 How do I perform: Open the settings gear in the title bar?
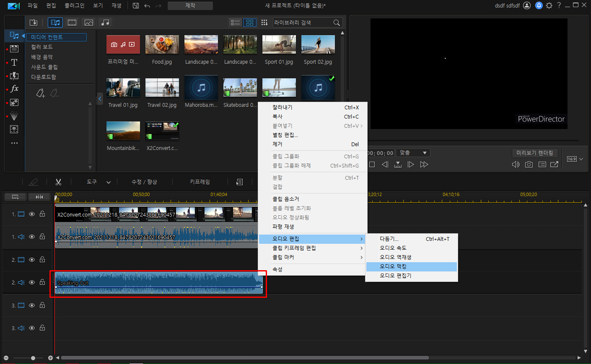pyautogui.click(x=549, y=5)
